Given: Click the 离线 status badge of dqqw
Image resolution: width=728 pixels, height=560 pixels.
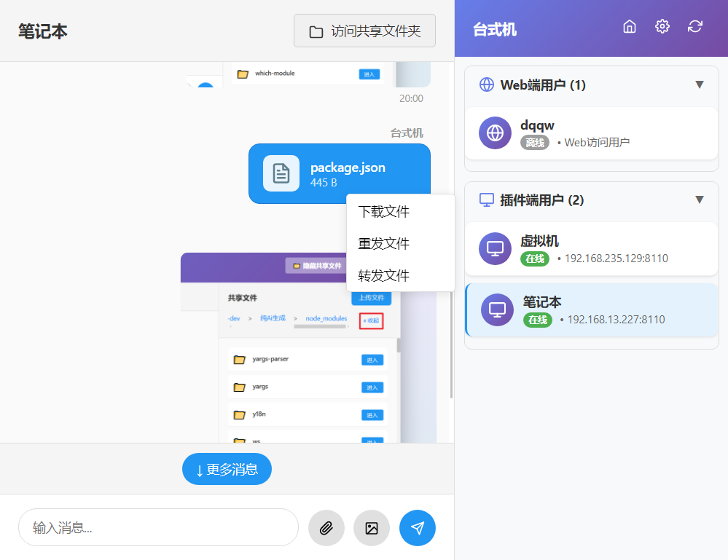Looking at the screenshot, I should 535,143.
